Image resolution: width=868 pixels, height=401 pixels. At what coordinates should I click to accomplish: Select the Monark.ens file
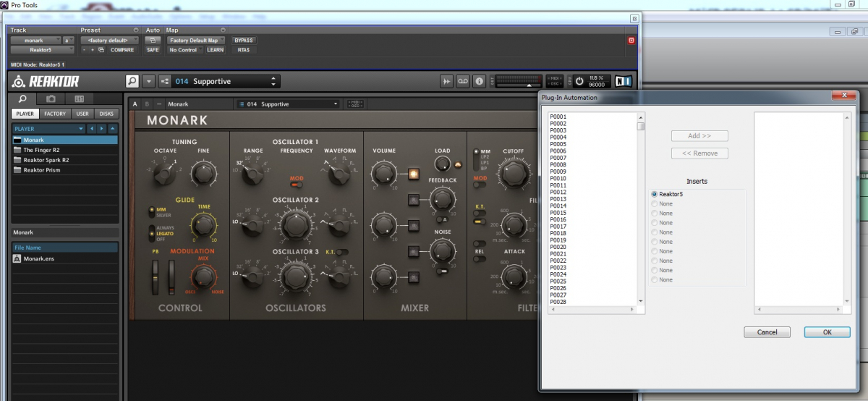65,258
